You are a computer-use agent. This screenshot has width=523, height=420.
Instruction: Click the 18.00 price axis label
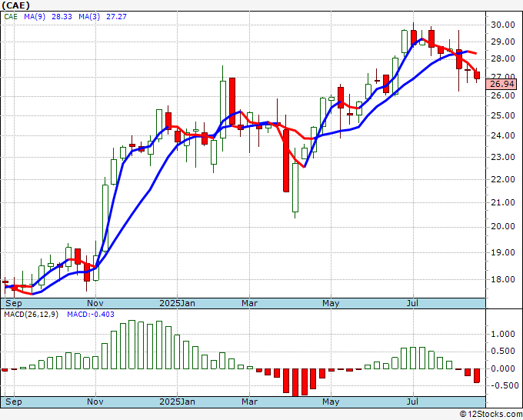tap(503, 279)
